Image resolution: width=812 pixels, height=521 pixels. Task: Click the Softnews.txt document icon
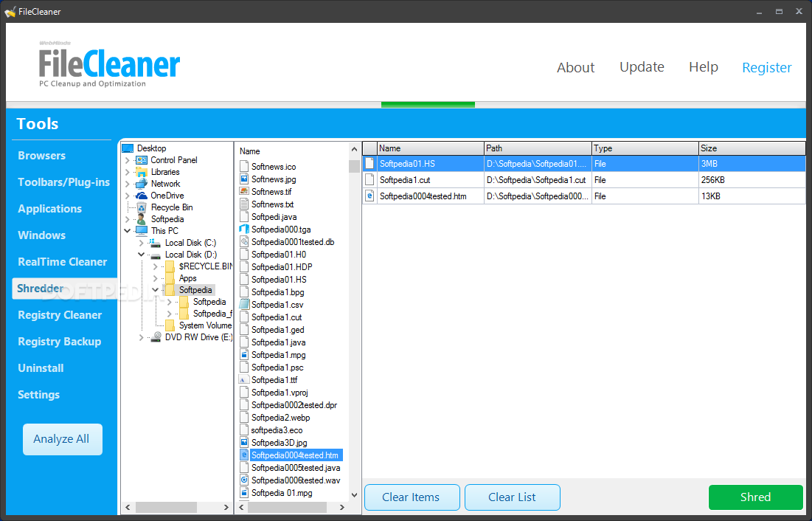click(244, 204)
